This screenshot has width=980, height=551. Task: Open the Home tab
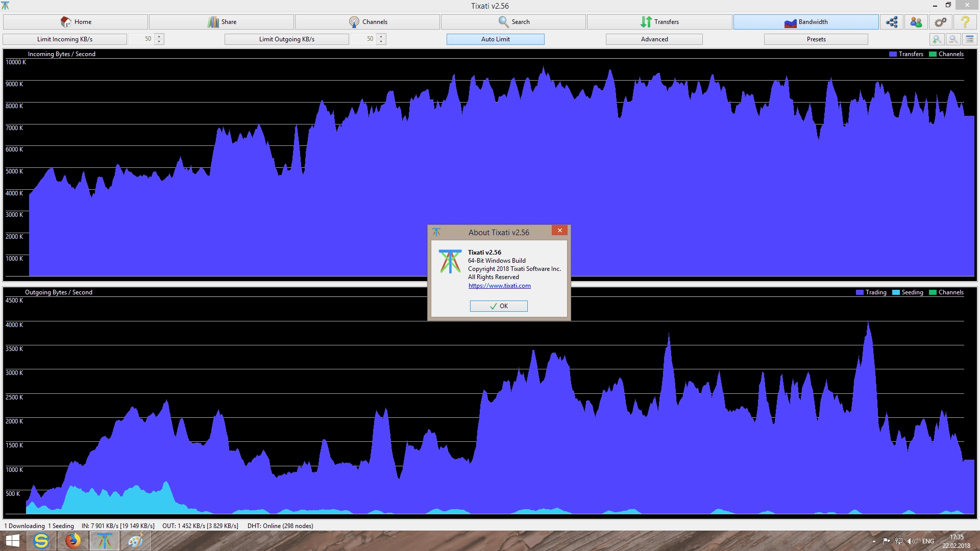[x=76, y=22]
